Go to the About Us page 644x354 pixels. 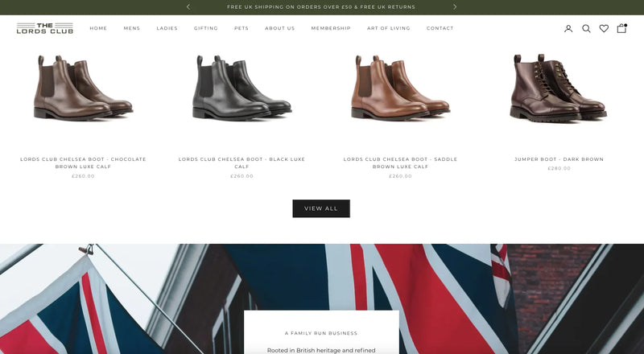coord(279,28)
